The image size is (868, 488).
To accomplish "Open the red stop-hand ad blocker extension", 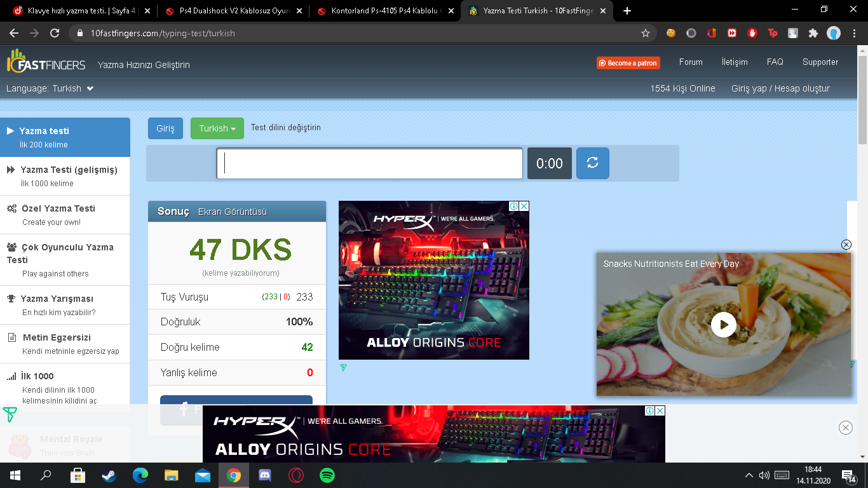I will [752, 33].
